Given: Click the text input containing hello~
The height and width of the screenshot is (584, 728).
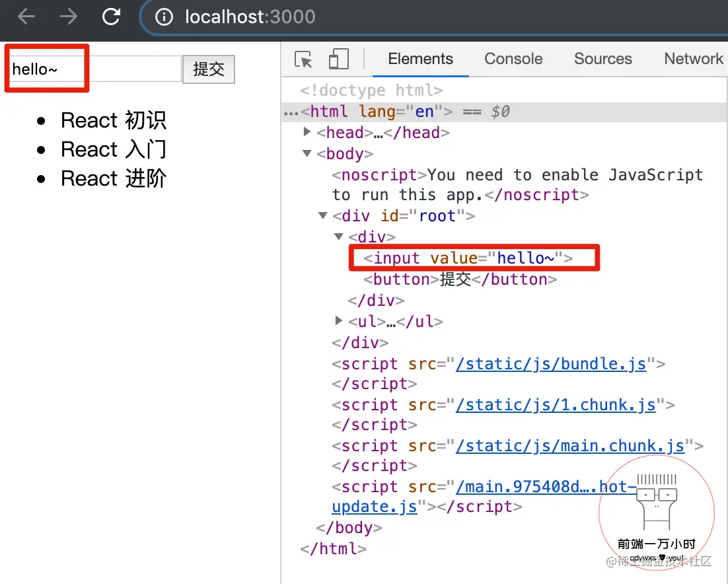Looking at the screenshot, I should (94, 69).
